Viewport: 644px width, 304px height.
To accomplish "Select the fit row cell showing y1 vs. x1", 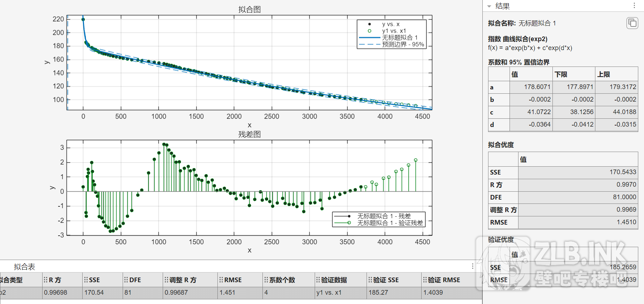I will point(329,293).
